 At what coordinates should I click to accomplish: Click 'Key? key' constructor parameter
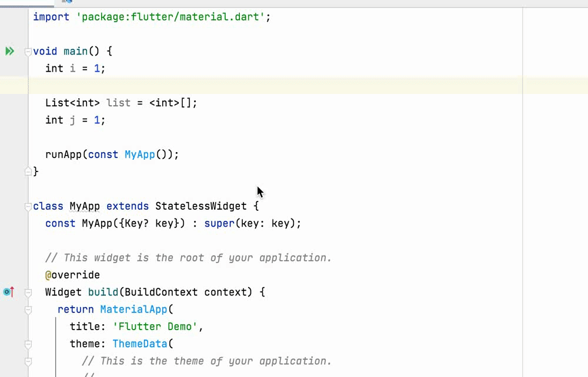(x=152, y=224)
